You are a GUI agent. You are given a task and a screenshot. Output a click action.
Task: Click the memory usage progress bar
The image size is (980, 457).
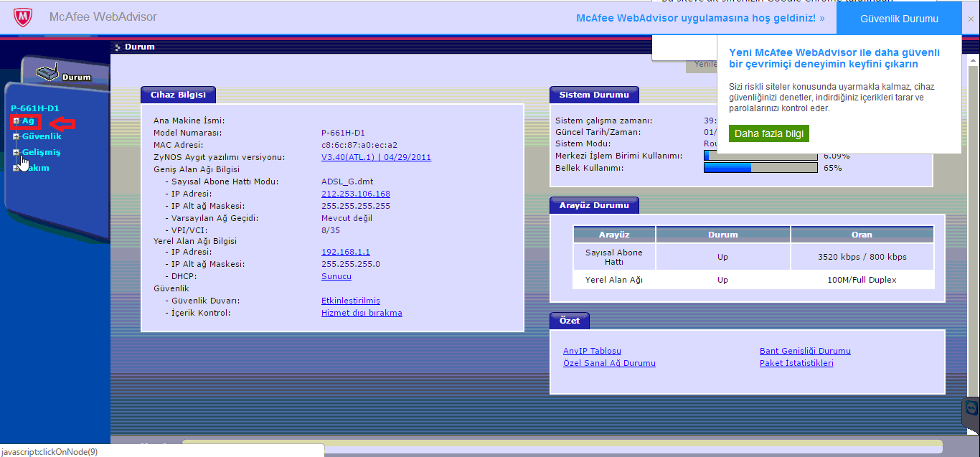(760, 168)
